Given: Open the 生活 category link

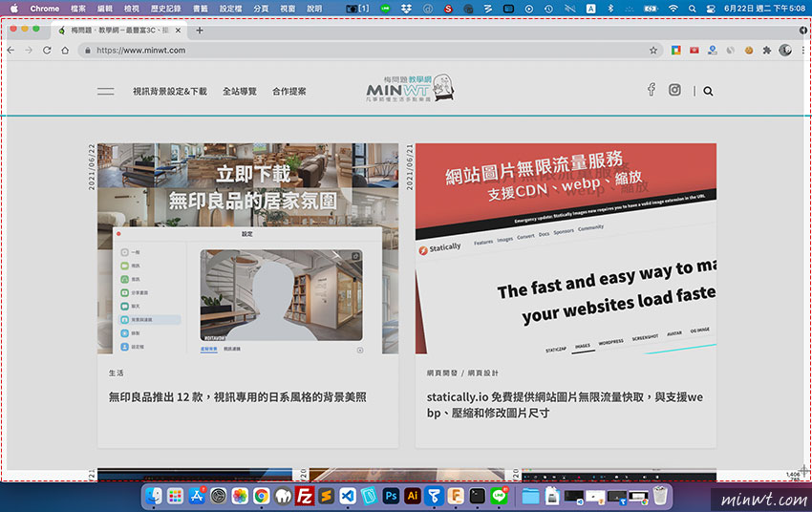Looking at the screenshot, I should [116, 373].
